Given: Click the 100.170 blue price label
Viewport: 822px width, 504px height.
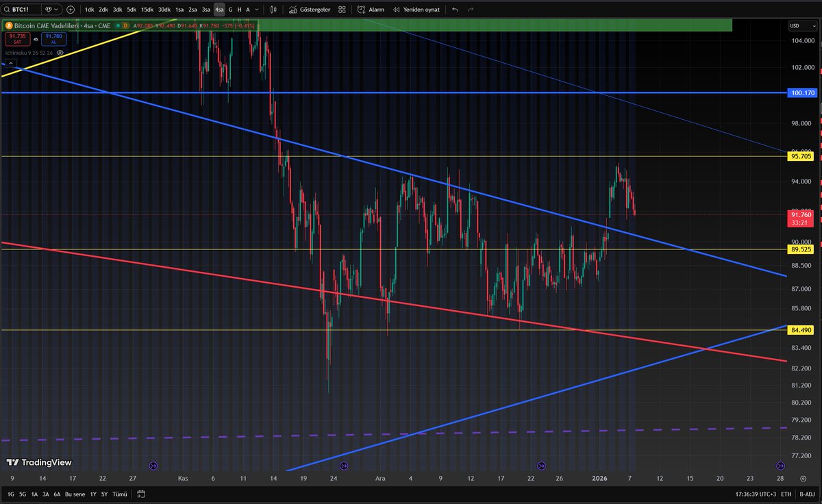Looking at the screenshot, I should 804,92.
